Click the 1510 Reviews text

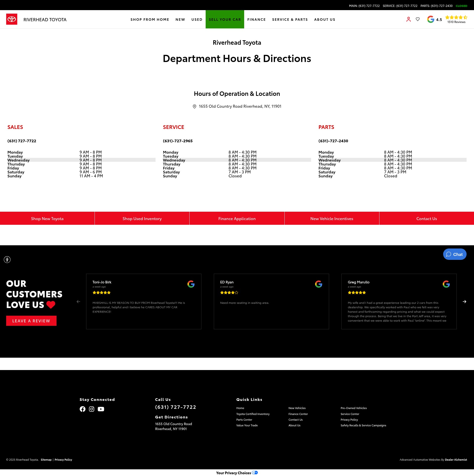[456, 22]
